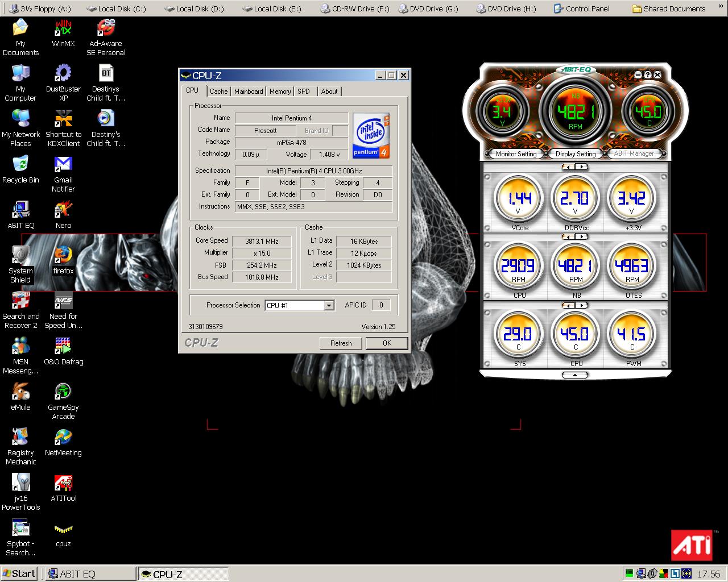Select the System Shield icon
The image size is (728, 582).
20,265
